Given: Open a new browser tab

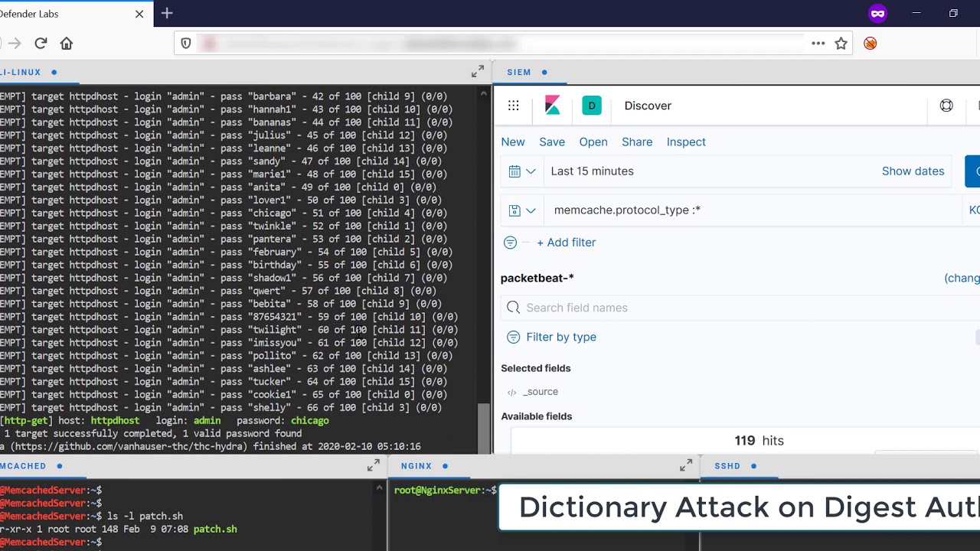Looking at the screenshot, I should (x=167, y=13).
